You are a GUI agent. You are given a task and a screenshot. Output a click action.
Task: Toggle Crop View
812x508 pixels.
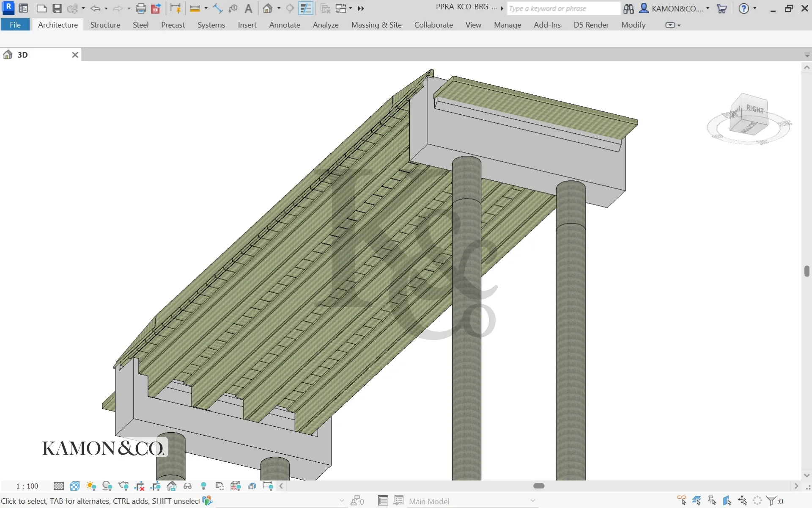140,486
